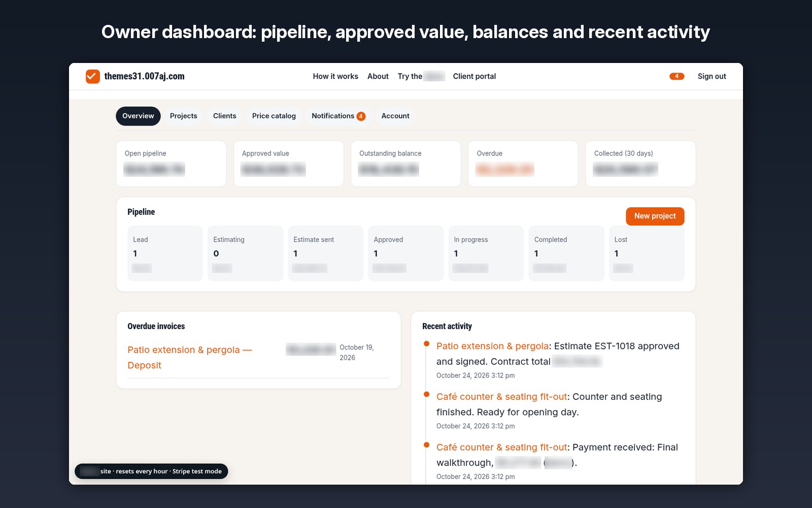Sign out of the account
Image resolution: width=812 pixels, height=508 pixels.
point(712,76)
